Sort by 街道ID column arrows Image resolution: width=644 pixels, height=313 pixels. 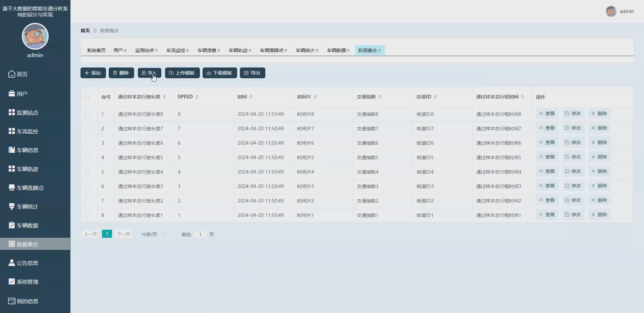[435, 97]
